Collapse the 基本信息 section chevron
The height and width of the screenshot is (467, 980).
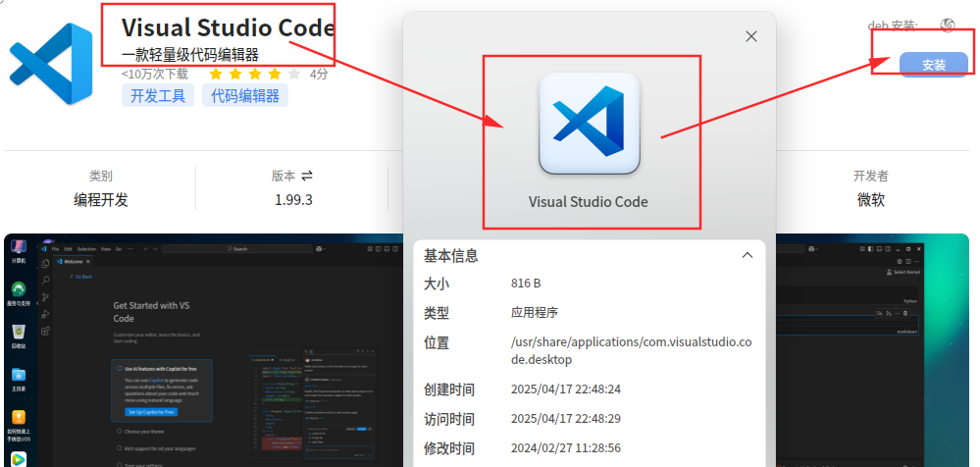(747, 255)
